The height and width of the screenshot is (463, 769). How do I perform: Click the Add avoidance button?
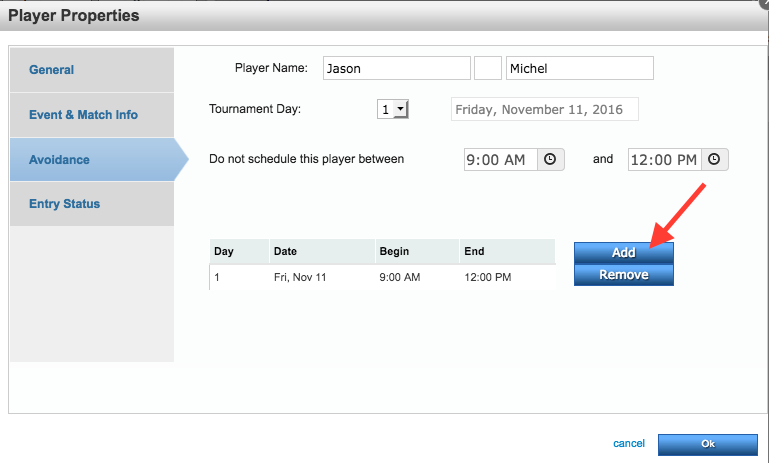(623, 253)
